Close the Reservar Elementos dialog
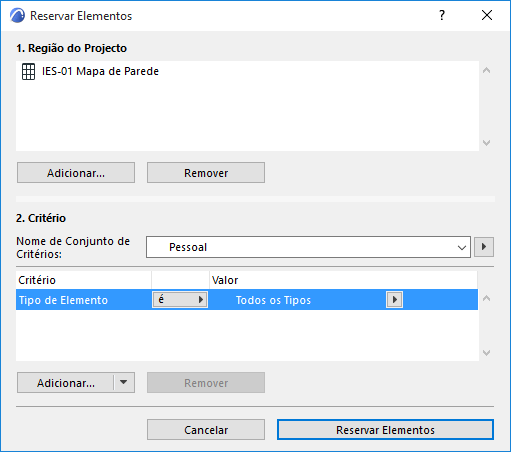The height and width of the screenshot is (452, 511). 487,15
